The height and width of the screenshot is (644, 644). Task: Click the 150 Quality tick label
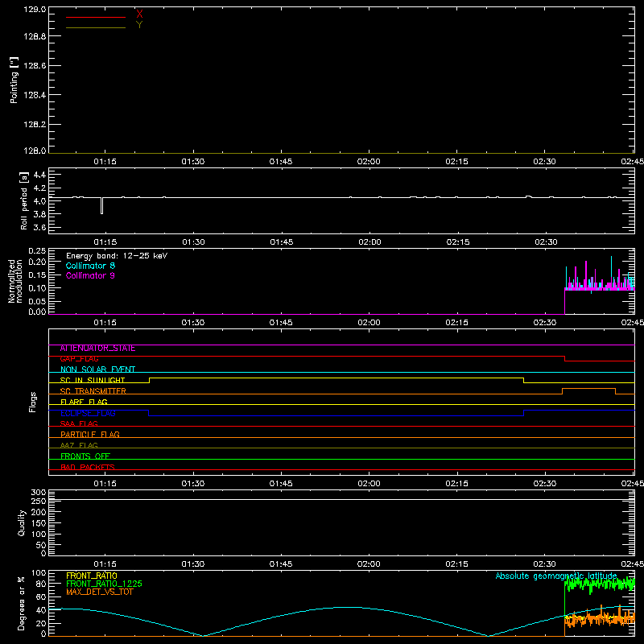coord(39,523)
